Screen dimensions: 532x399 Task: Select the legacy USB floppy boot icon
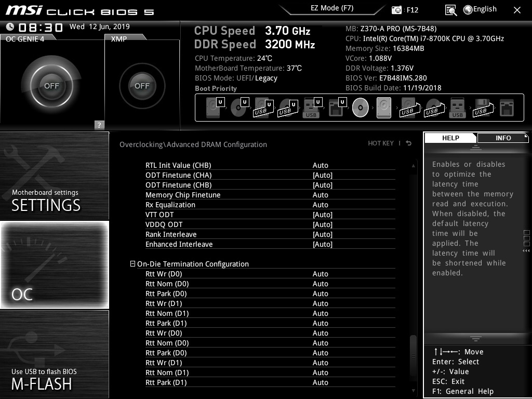[483, 108]
